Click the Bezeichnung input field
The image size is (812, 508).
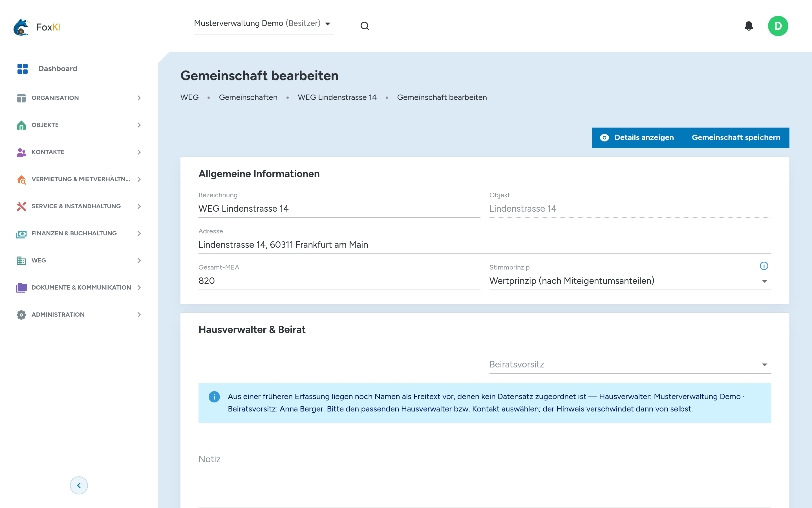[x=339, y=209]
